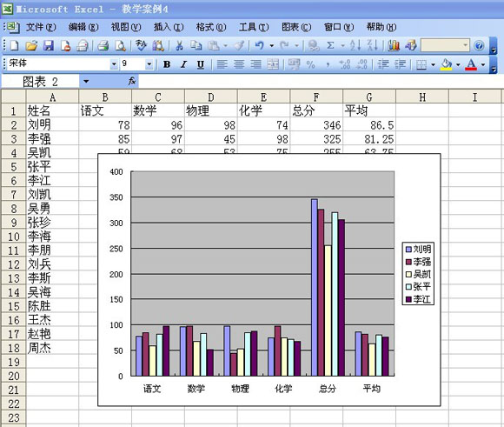Select column F header
Viewport: 504px width, 427px height.
pos(316,97)
